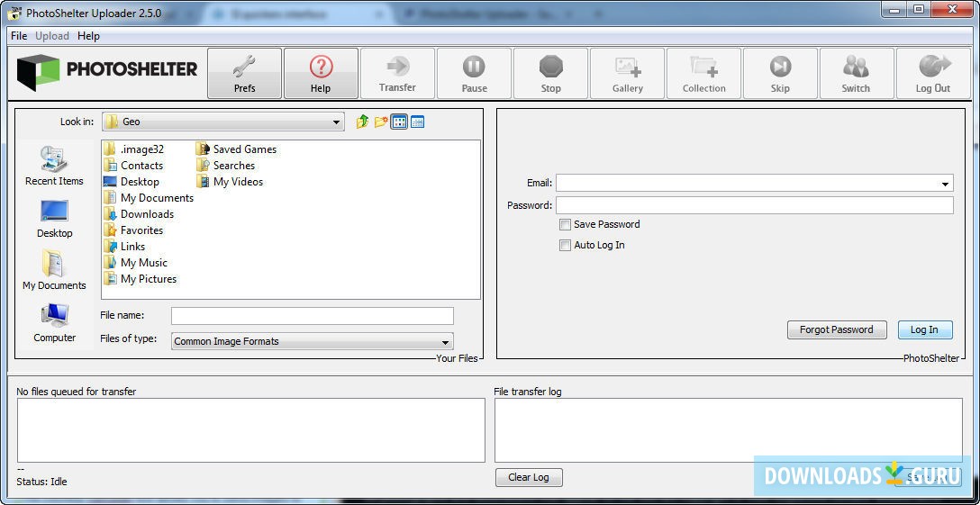Click the Log Out toolbar button
980x505 pixels.
(x=933, y=73)
